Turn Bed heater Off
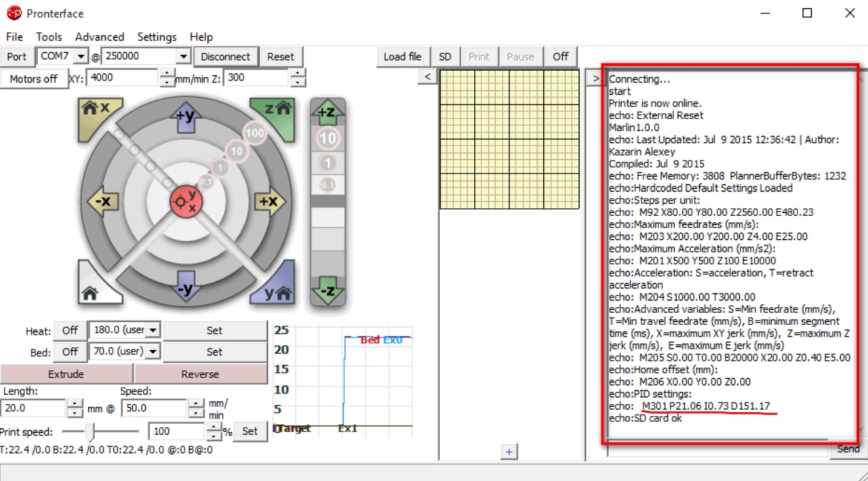Screen dimensions: 868x481 point(71,352)
